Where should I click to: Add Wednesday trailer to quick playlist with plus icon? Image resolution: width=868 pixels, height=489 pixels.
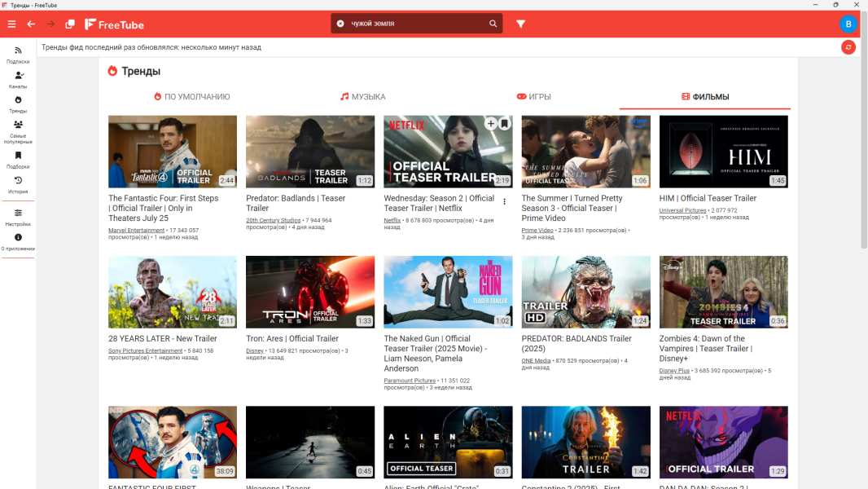(490, 124)
